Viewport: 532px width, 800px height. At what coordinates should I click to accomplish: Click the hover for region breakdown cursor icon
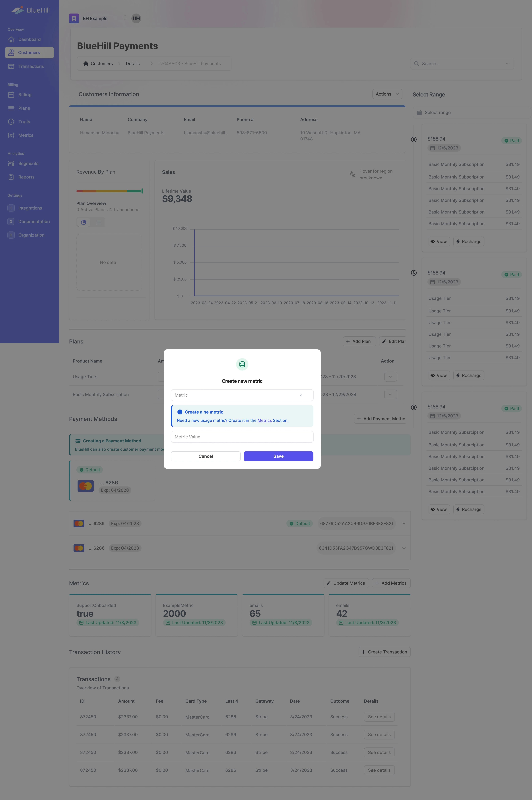(353, 174)
